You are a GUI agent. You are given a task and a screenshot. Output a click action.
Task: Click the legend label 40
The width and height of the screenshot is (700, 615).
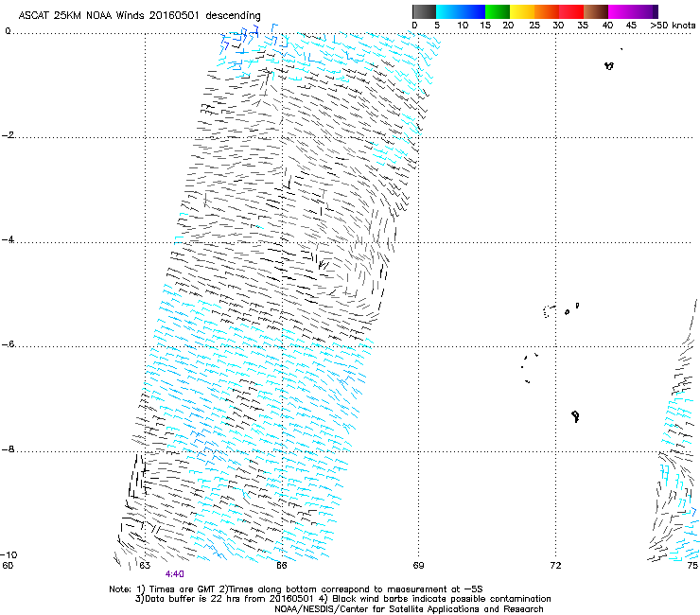pos(607,26)
